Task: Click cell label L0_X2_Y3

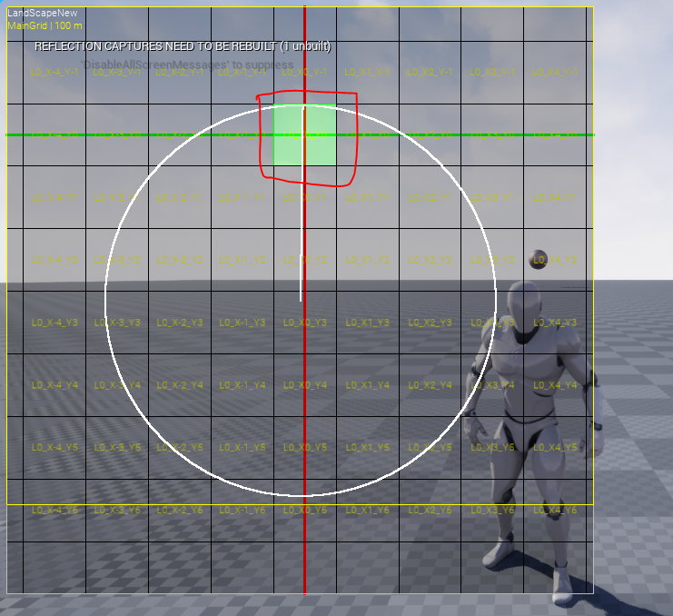Action: tap(431, 323)
